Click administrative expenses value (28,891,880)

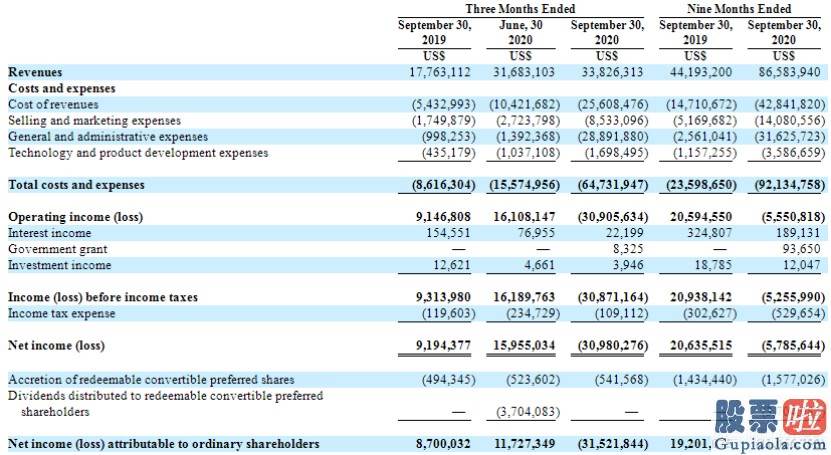pyautogui.click(x=613, y=137)
